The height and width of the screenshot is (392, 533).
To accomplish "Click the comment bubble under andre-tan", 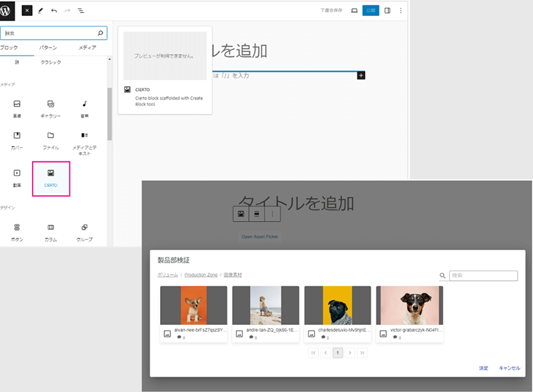I will 251,338.
